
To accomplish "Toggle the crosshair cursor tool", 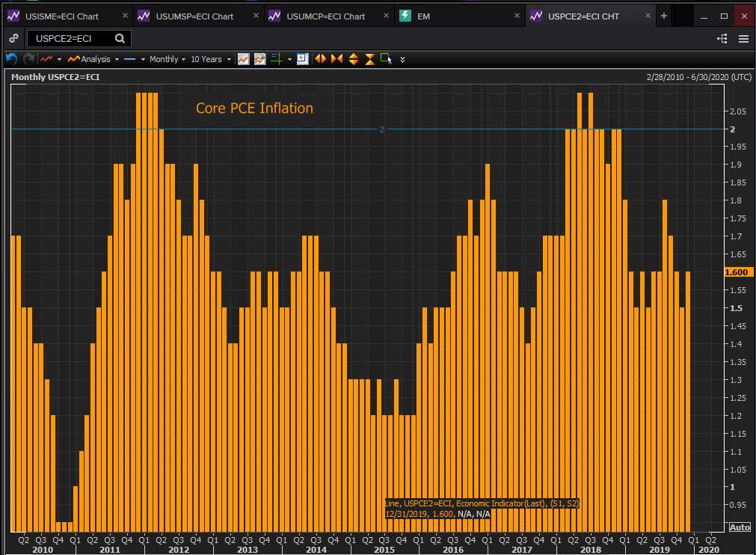I will pos(275,58).
